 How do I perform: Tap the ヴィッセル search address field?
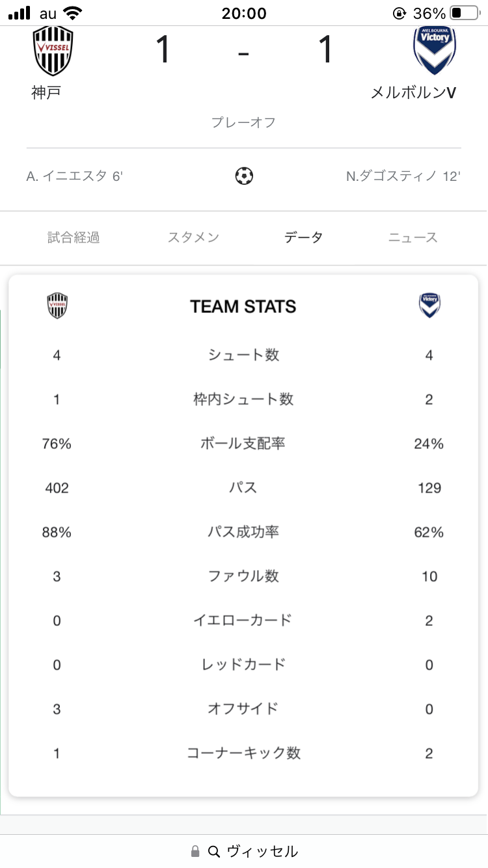pyautogui.click(x=244, y=851)
